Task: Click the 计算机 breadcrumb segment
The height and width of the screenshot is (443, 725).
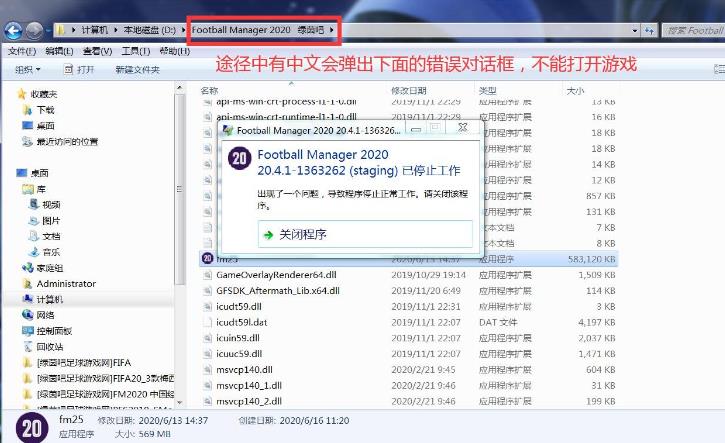Action: coord(94,30)
